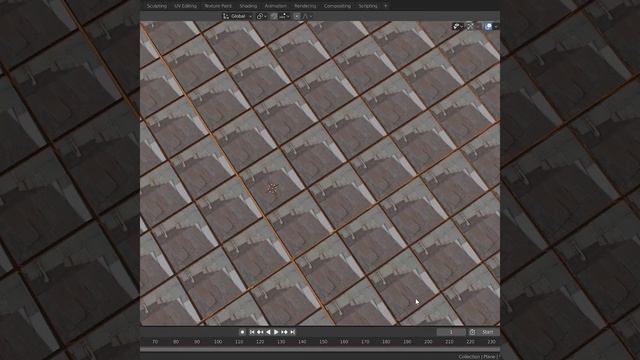Jump to the next keyframe
Screen dimensions: 640x360
(x=284, y=332)
